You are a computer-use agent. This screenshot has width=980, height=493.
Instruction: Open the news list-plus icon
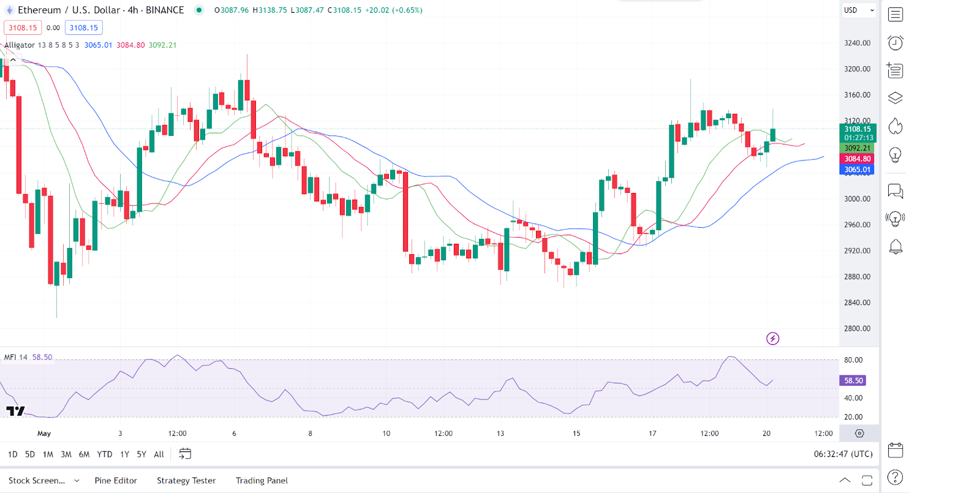point(895,70)
